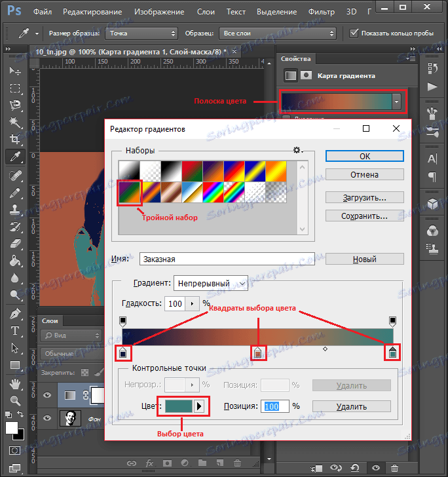The height and width of the screenshot is (477, 448).
Task: Select the Eyedropper tool in toolbox
Action: [15, 157]
